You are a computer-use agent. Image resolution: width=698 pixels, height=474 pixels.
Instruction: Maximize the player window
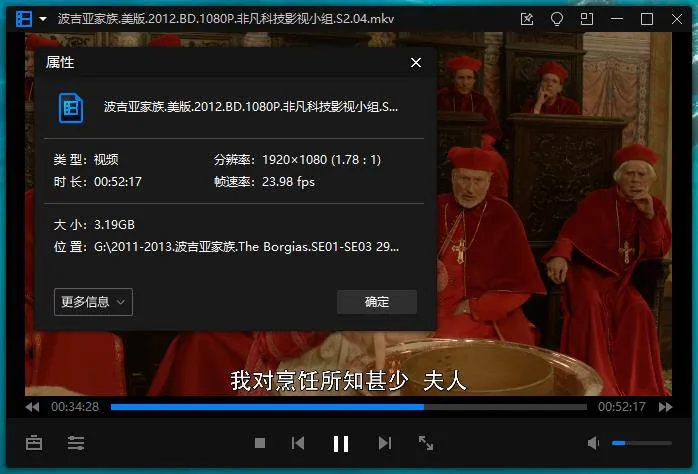click(x=647, y=19)
